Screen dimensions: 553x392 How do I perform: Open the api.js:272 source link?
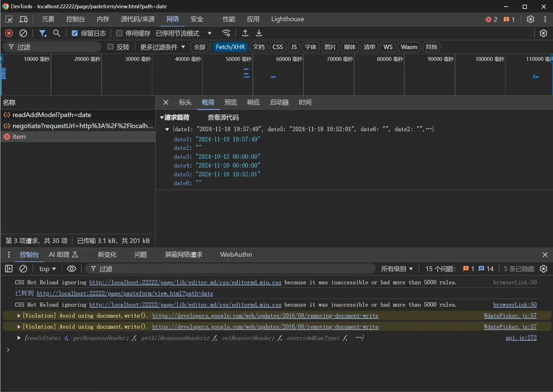point(521,338)
